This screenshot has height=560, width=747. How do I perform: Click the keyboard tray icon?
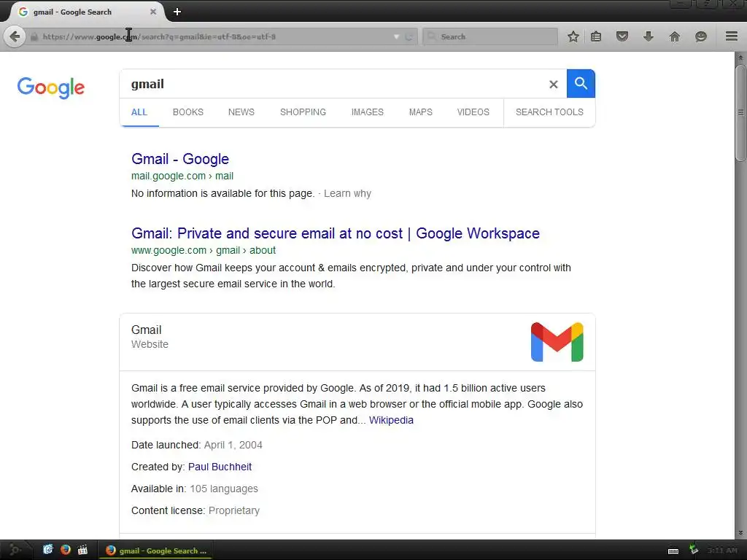673,551
